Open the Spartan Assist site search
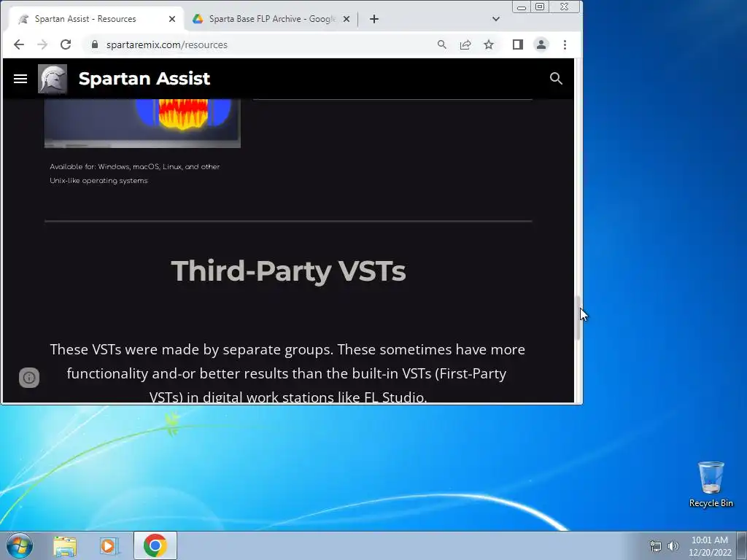The width and height of the screenshot is (747, 560). pos(556,79)
